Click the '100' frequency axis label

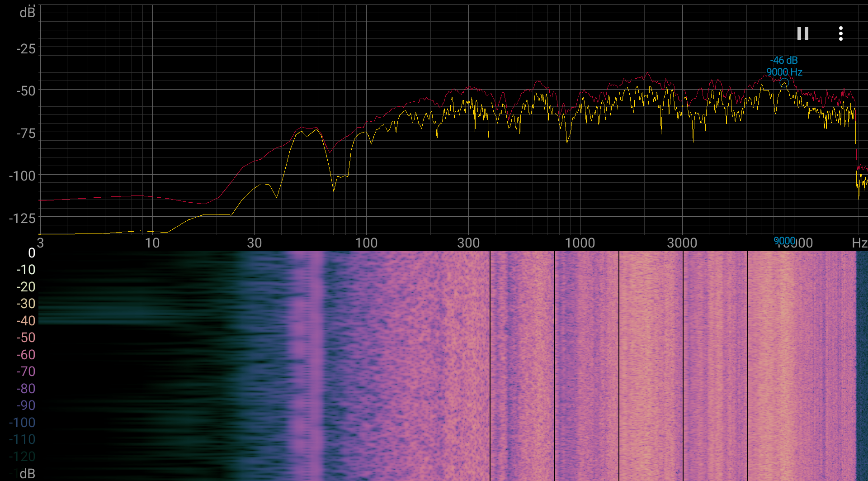tap(366, 243)
